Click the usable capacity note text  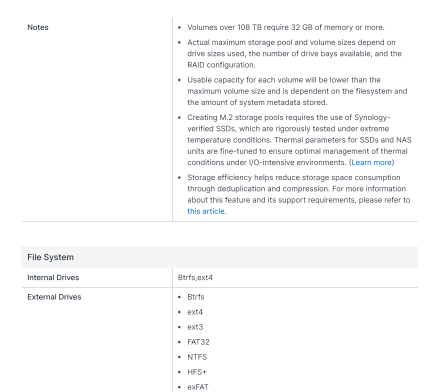297,91
